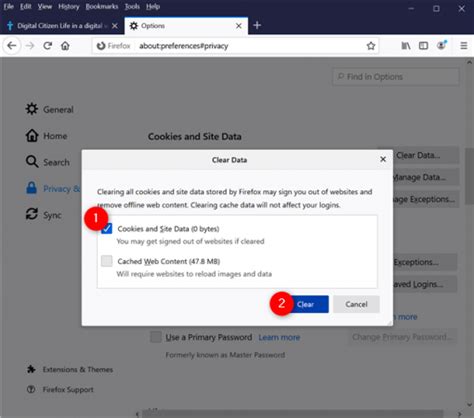Open the hamburger application menu
The image size is (474, 418).
464,46
